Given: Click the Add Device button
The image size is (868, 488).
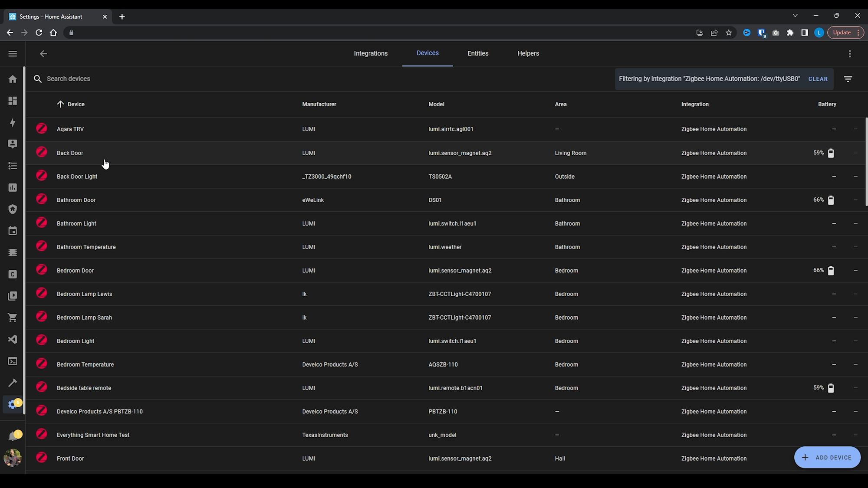Looking at the screenshot, I should (827, 457).
